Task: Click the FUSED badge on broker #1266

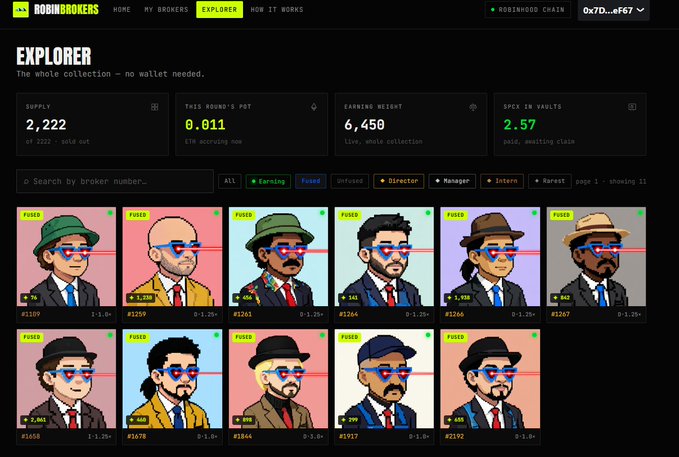Action: pyautogui.click(x=456, y=215)
